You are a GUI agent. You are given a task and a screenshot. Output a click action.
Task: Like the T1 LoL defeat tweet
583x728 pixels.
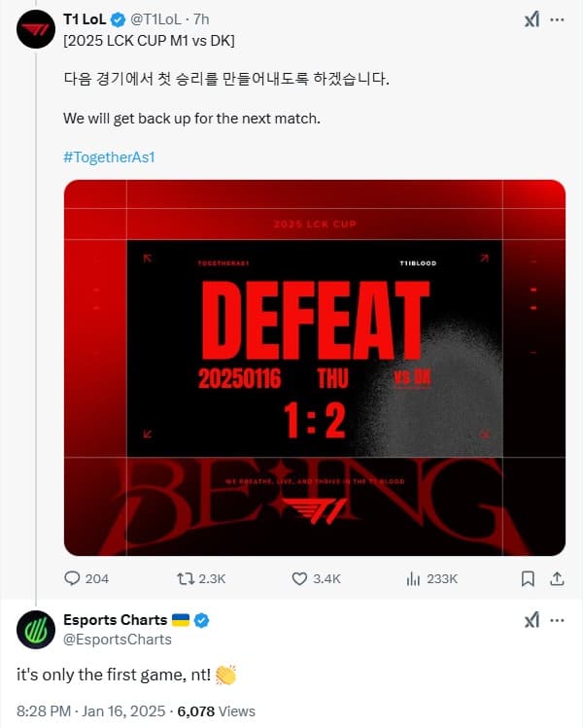(300, 578)
